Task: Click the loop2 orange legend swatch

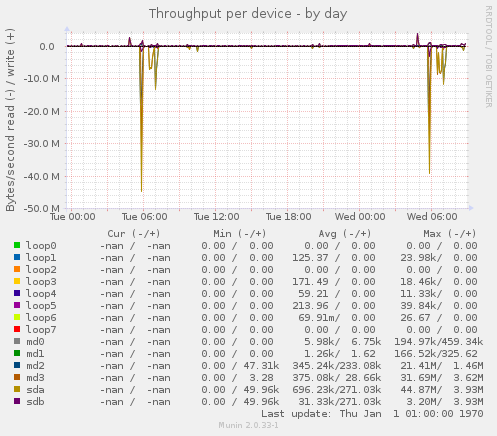Action: pyautogui.click(x=17, y=269)
